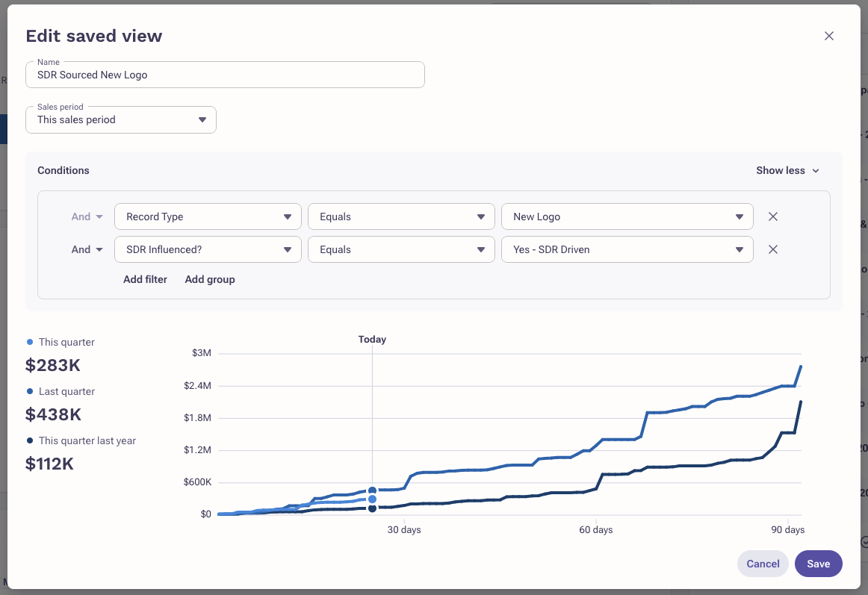Toggle the second row's And connector
868x595 pixels.
tap(87, 249)
